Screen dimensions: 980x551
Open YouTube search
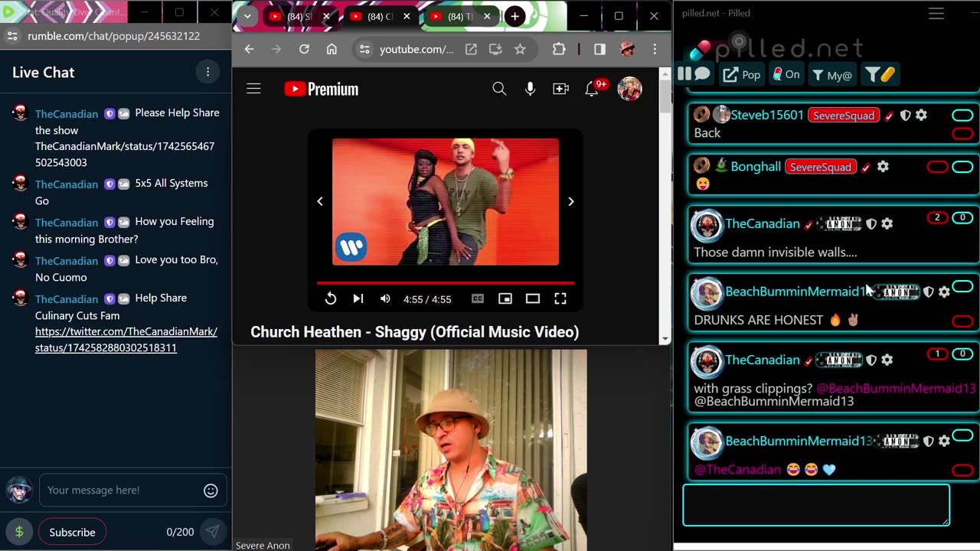coord(499,89)
